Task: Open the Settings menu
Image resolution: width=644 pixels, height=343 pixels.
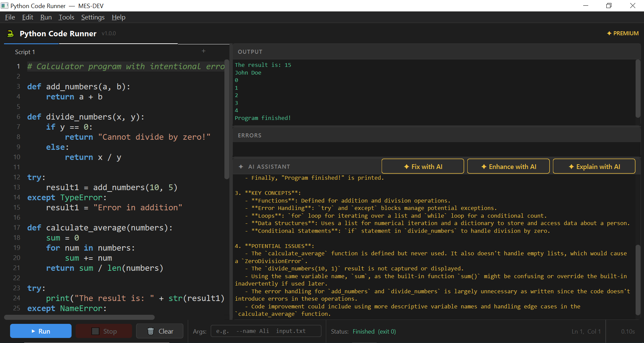Action: [x=93, y=17]
